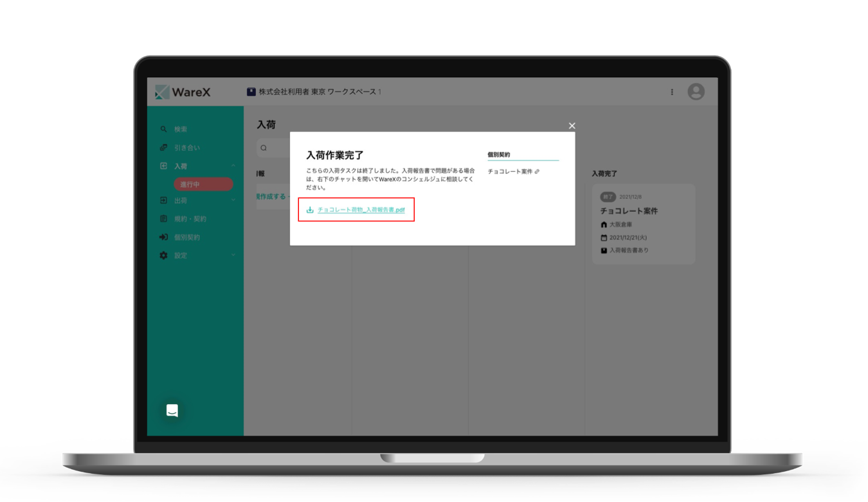
Task: Select the 進行中 sub-item under 入荷
Action: (x=203, y=184)
